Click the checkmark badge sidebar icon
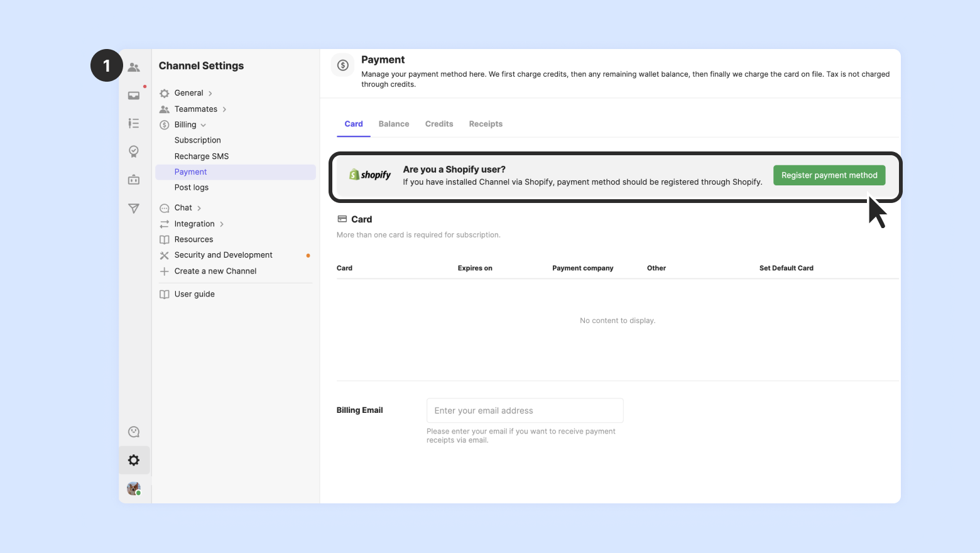 [134, 151]
